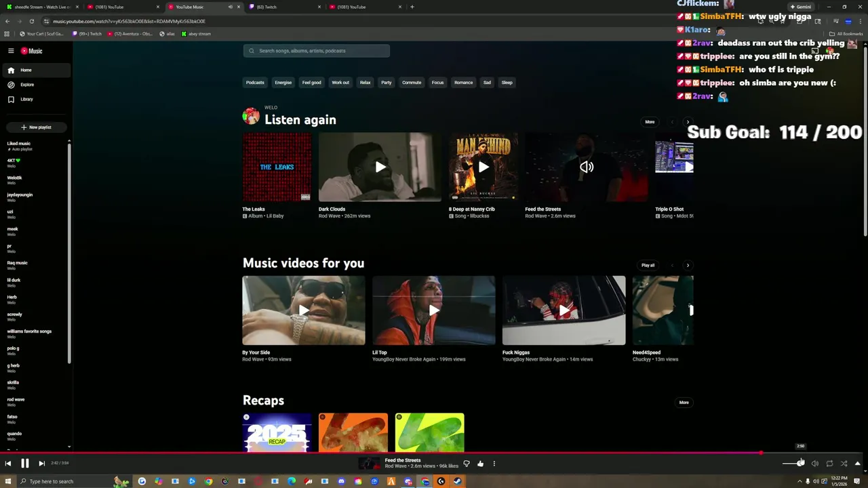The image size is (868, 488).
Task: Play the By Your Side video
Action: click(x=304, y=310)
